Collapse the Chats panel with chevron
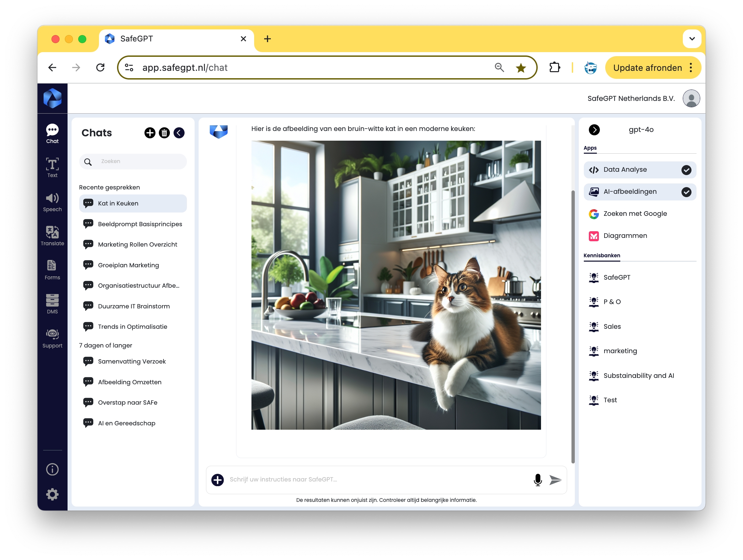 tap(179, 133)
